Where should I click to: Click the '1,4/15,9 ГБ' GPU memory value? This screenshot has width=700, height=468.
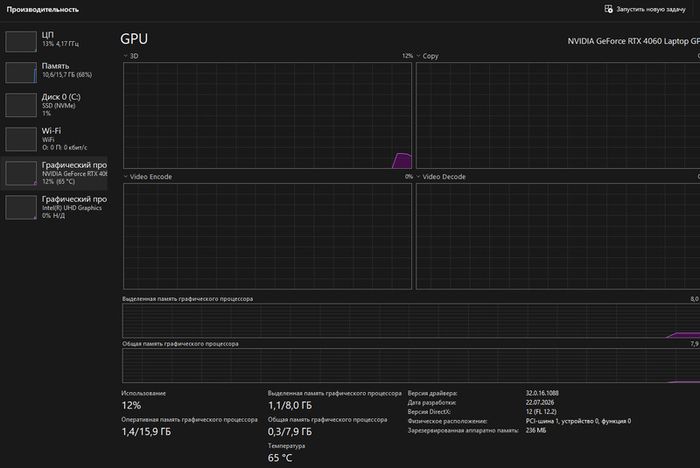click(146, 432)
